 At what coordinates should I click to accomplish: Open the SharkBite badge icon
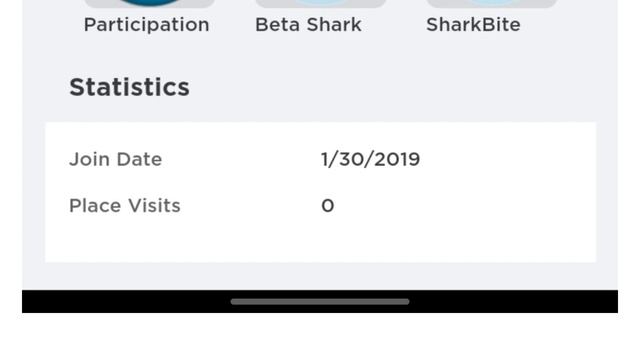[492, 4]
